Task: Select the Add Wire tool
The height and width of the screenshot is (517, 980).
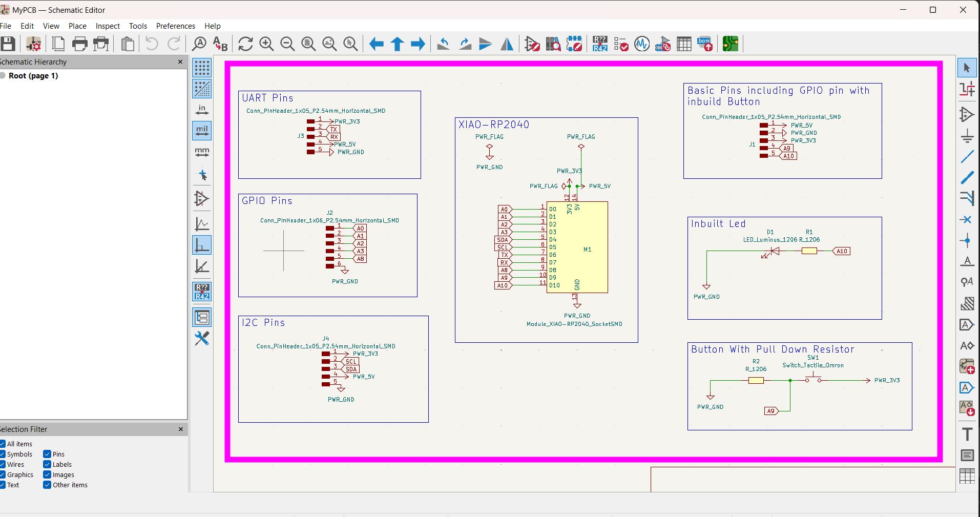Action: [967, 156]
